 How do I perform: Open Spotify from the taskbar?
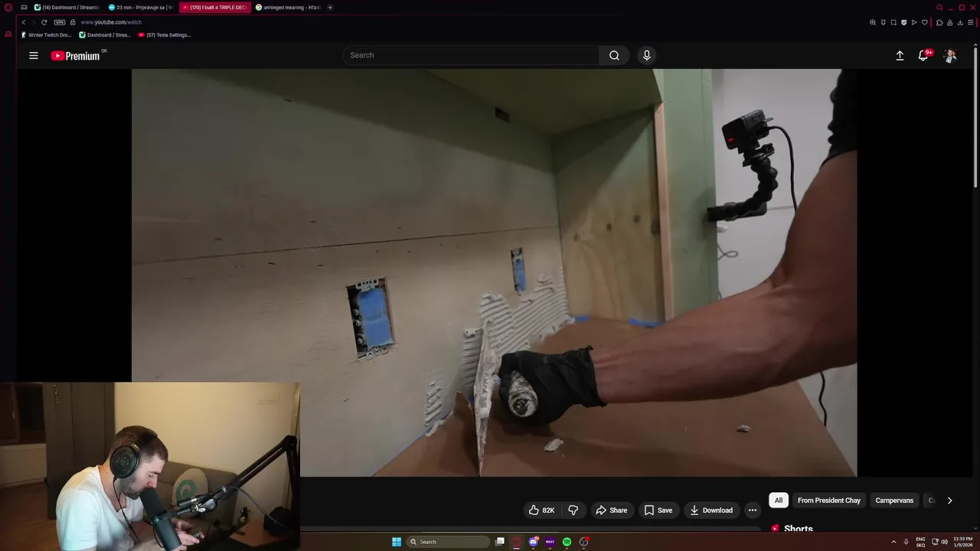pos(567,542)
